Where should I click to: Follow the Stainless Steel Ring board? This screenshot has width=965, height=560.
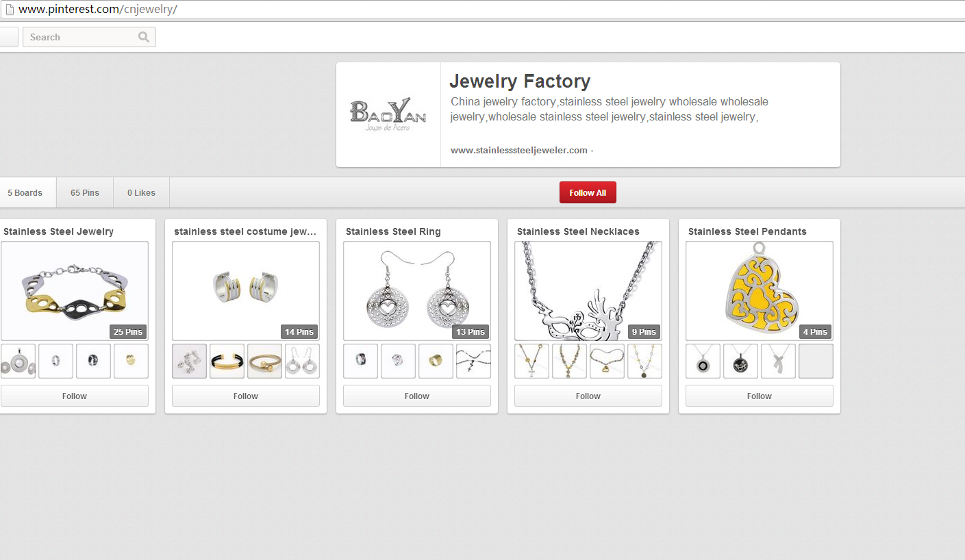[416, 396]
